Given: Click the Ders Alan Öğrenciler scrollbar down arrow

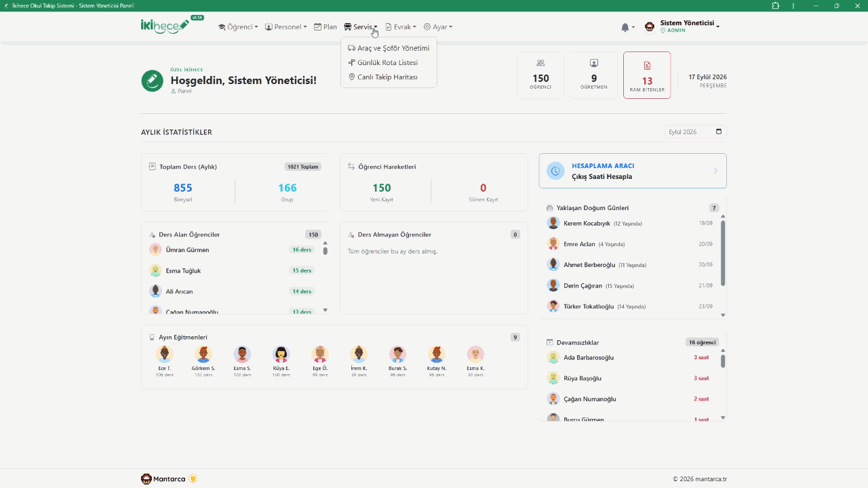Looking at the screenshot, I should 325,310.
